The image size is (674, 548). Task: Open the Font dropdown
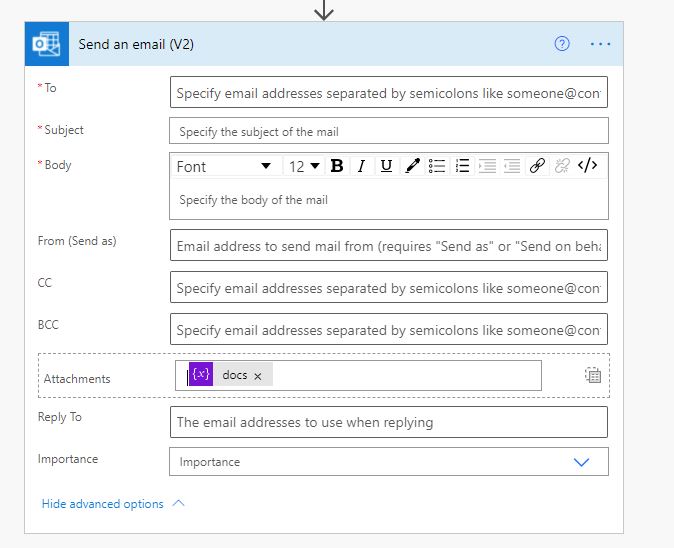coord(224,166)
